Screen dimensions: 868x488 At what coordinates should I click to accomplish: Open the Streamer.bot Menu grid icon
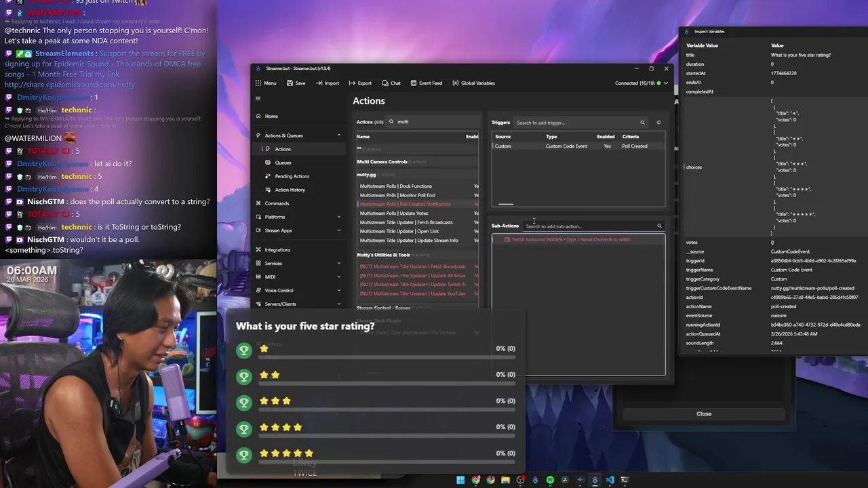coord(258,83)
